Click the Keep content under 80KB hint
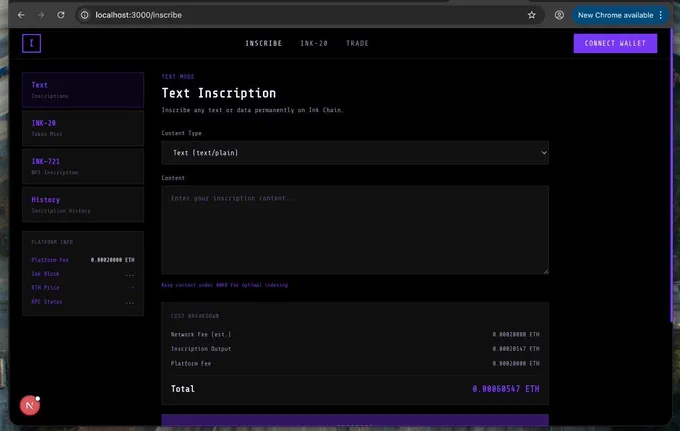 225,285
